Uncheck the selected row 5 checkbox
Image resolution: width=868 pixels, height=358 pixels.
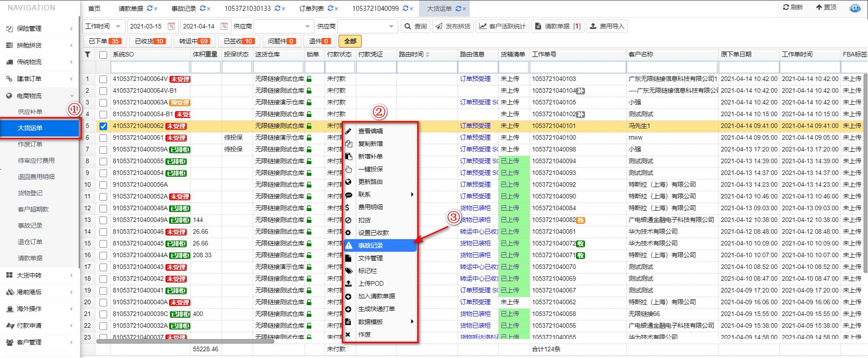pos(103,126)
